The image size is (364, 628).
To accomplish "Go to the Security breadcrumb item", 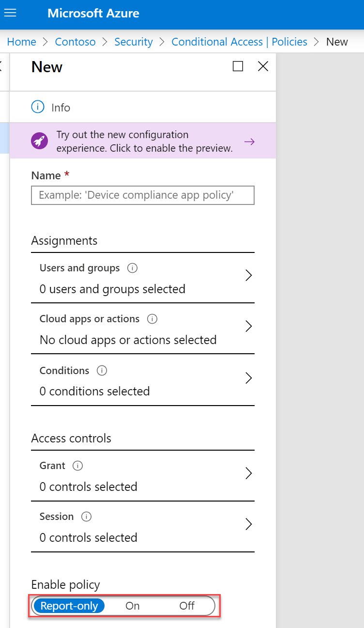I will click(x=134, y=42).
